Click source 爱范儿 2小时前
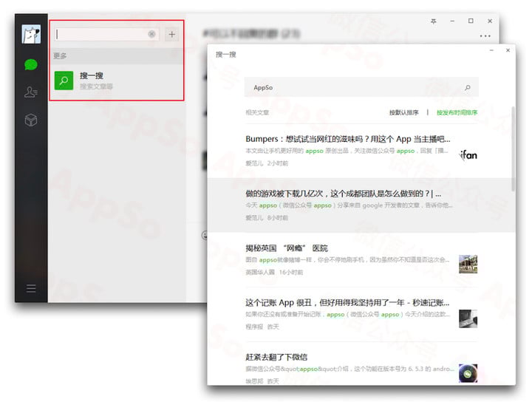The image size is (532, 402). (x=267, y=163)
